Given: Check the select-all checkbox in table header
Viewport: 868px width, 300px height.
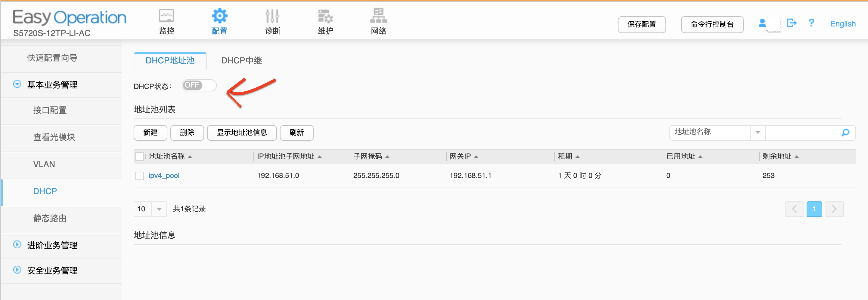Looking at the screenshot, I should click(140, 157).
